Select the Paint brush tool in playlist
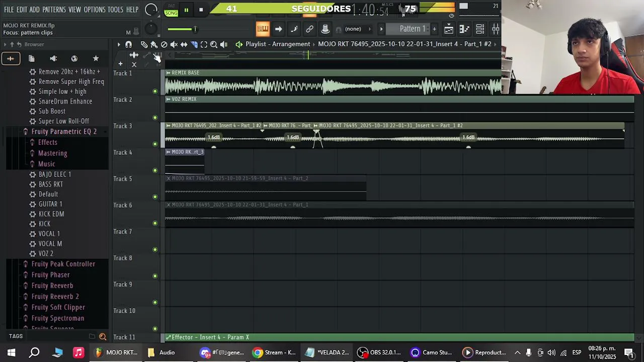This screenshot has width=644, height=362. [154, 44]
